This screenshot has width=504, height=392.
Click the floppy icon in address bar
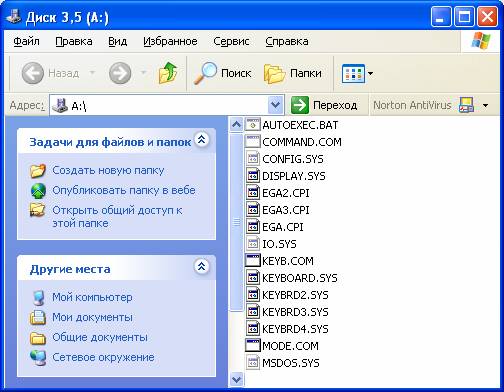click(x=60, y=105)
